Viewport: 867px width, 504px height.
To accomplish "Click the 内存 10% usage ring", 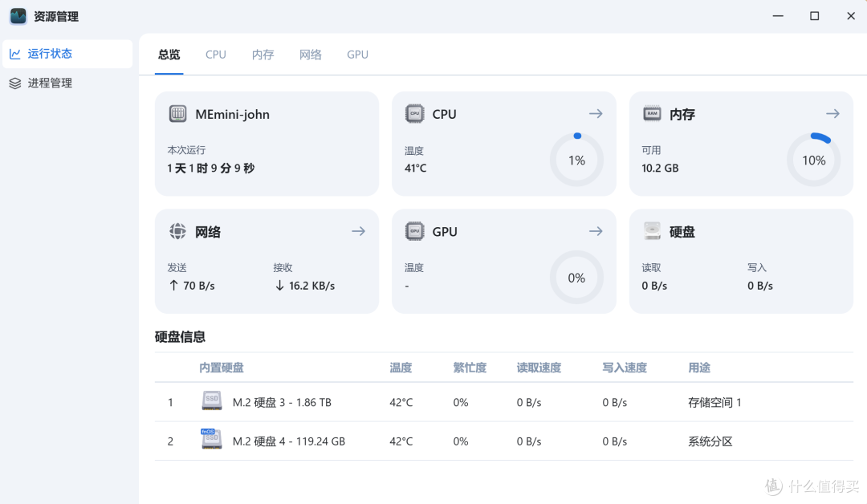I will coord(814,161).
